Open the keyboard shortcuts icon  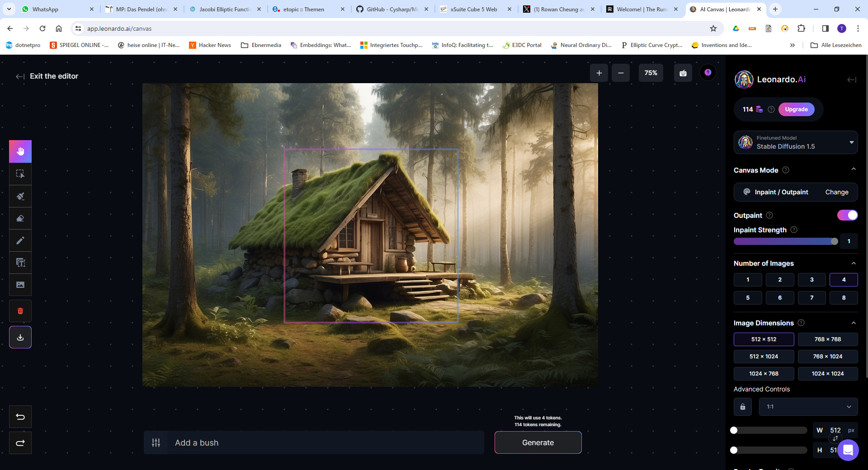coord(683,72)
